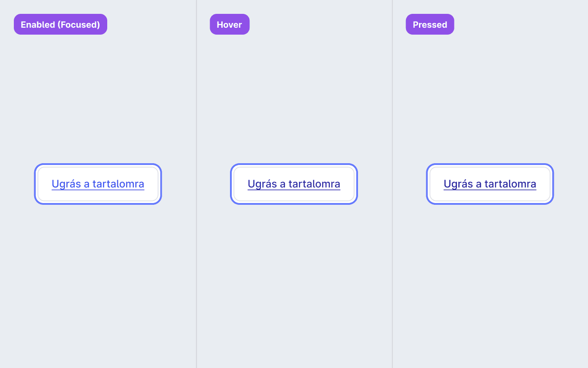Select the purple Pressed state label
Screen dimensions: 588x368
430,24
